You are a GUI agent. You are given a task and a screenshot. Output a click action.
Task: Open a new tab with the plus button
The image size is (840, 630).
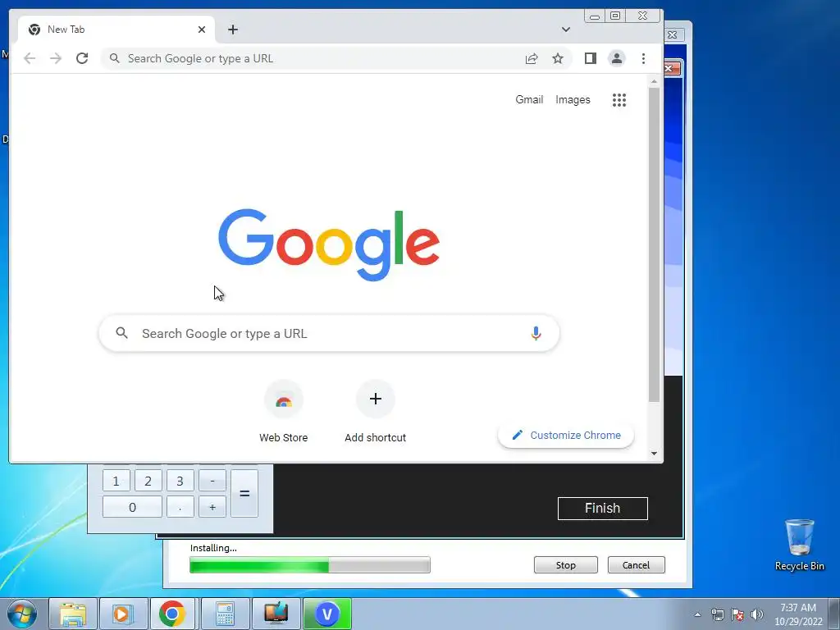(x=232, y=30)
